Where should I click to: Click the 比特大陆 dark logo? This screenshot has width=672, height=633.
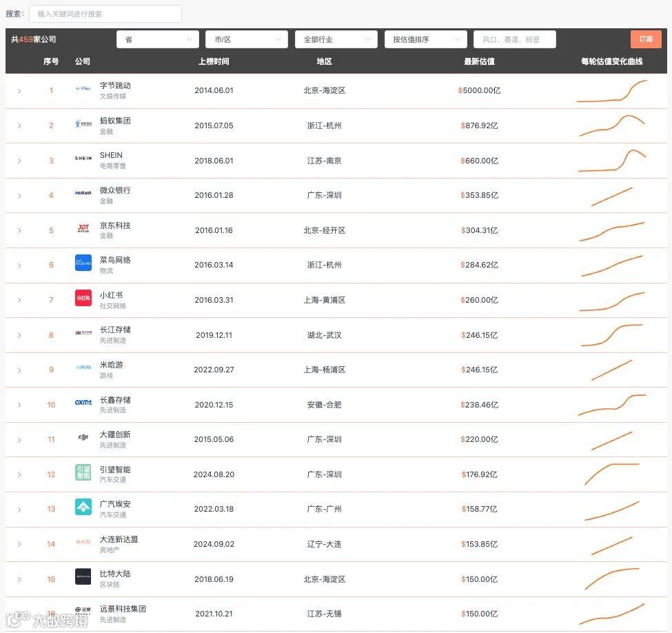[83, 577]
